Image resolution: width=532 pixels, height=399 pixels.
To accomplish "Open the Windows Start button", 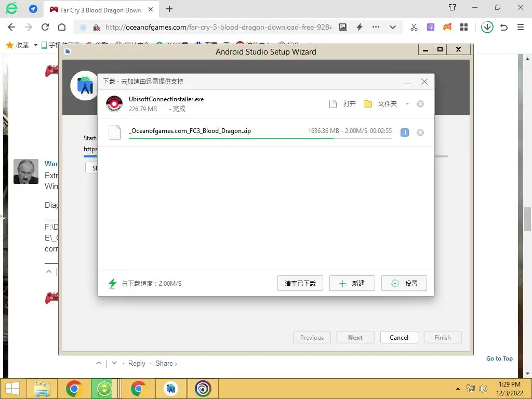I will pyautogui.click(x=12, y=389).
